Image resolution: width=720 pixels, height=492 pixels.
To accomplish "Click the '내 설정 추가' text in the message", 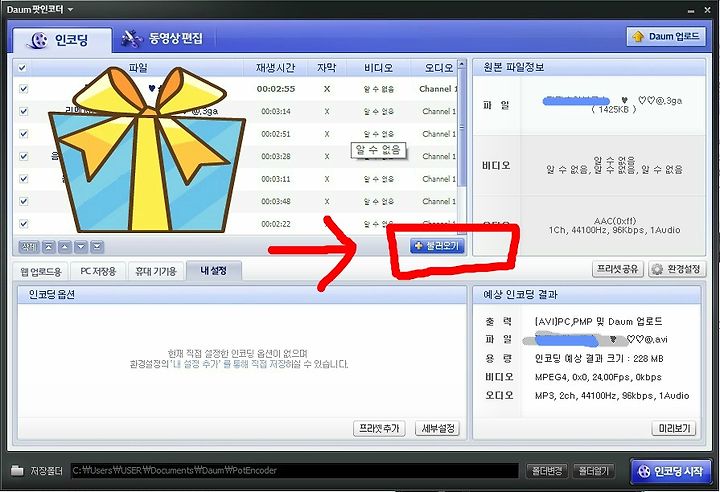I will (195, 364).
